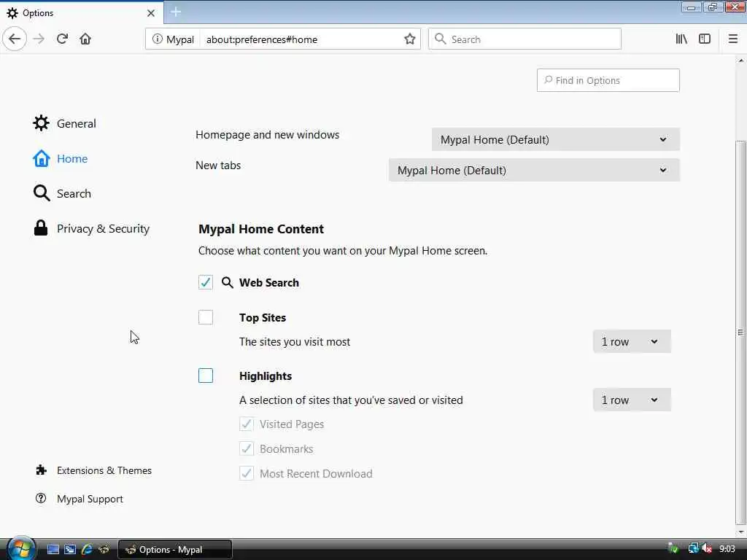
Task: Toggle the sidebar view icon
Action: click(x=705, y=39)
